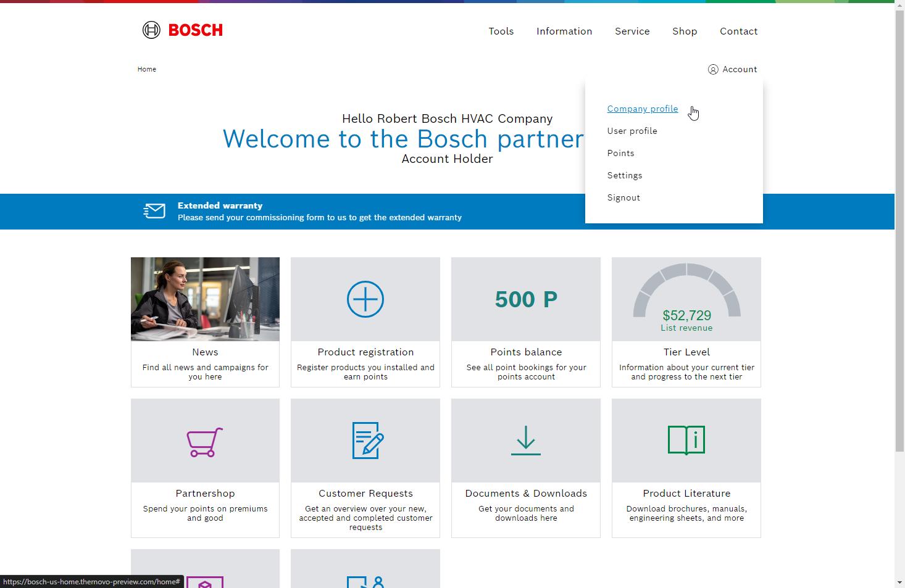
Task: Click the Extended warranty banner heading
Action: (x=220, y=205)
